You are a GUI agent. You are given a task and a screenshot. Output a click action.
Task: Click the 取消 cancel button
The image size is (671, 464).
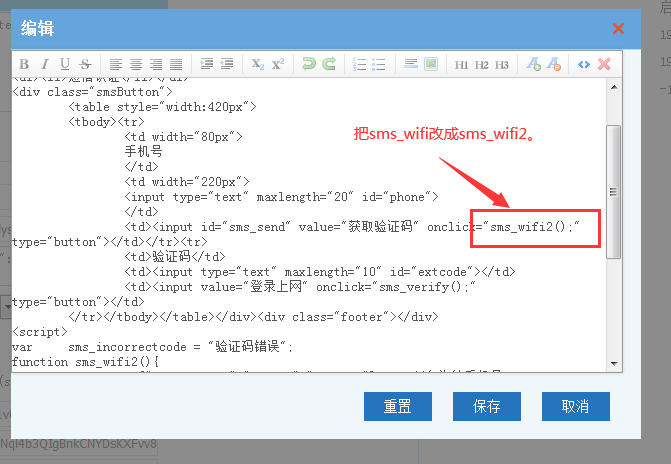point(575,406)
